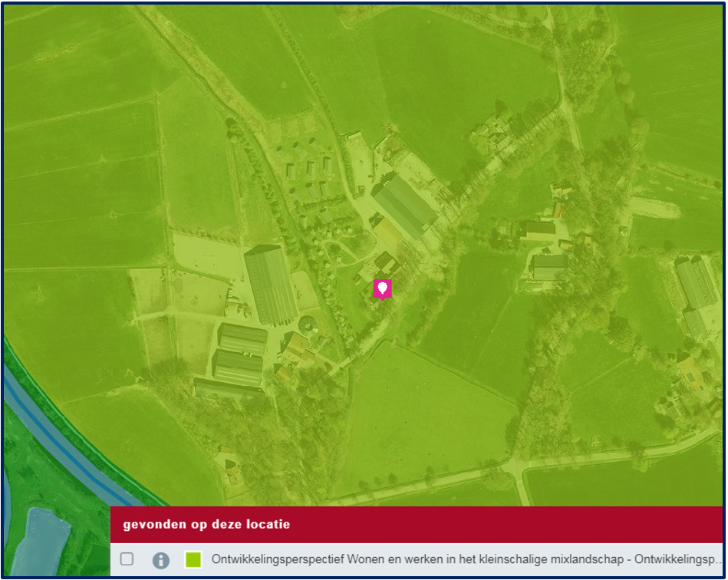Click 'gevonden op deze locatie' header
The width and height of the screenshot is (728, 580).
pos(206,524)
